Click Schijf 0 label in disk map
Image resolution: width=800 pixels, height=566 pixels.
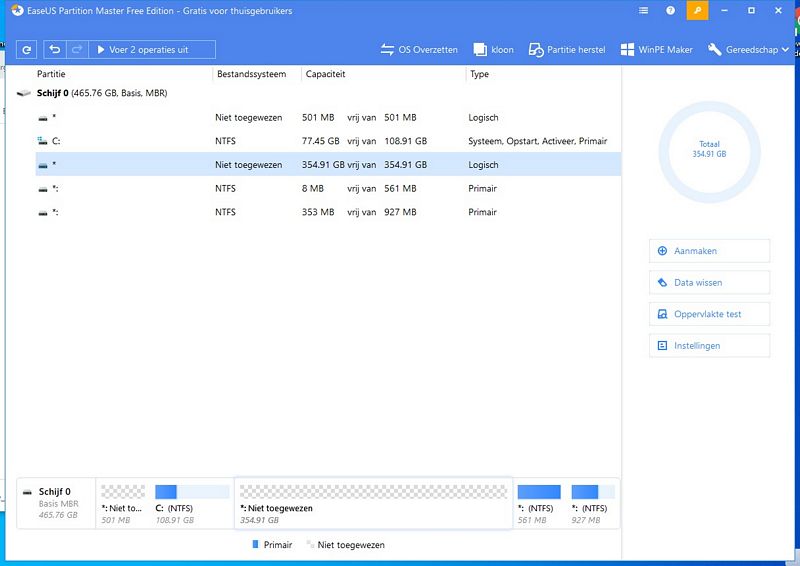(55, 491)
